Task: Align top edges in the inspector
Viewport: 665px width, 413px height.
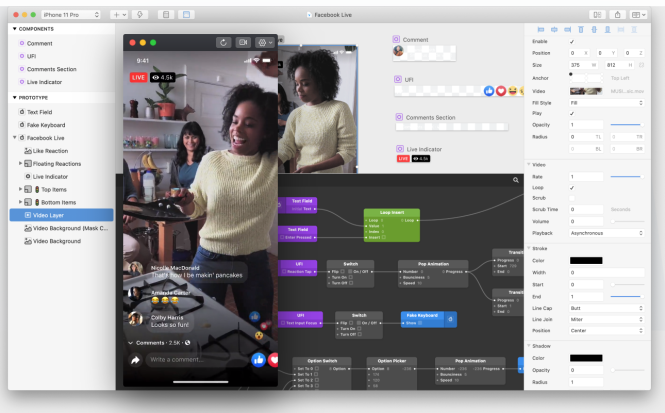Action: click(x=581, y=30)
